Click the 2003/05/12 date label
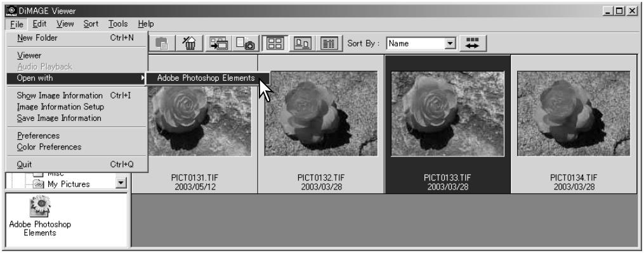 (194, 187)
